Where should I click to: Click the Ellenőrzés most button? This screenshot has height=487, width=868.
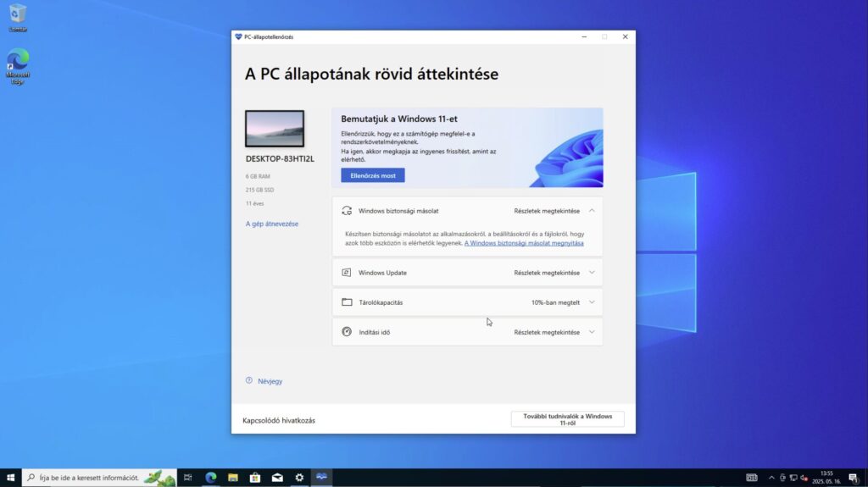[x=373, y=175]
